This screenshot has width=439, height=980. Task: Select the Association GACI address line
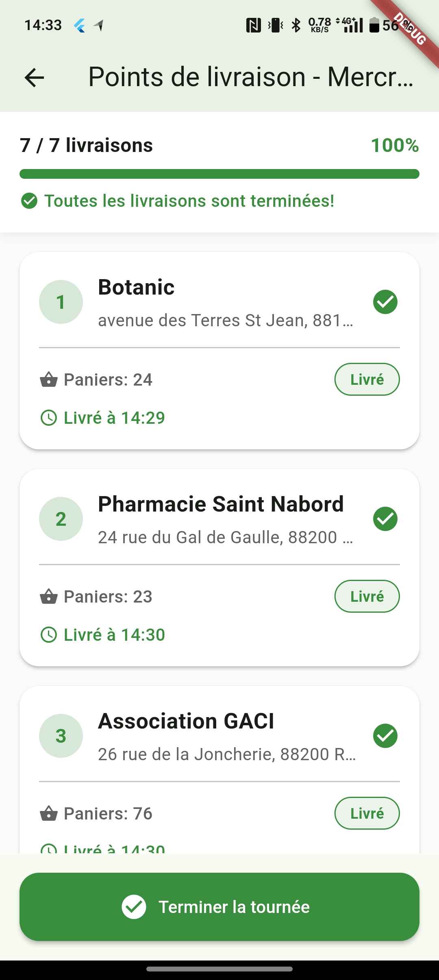click(x=226, y=754)
